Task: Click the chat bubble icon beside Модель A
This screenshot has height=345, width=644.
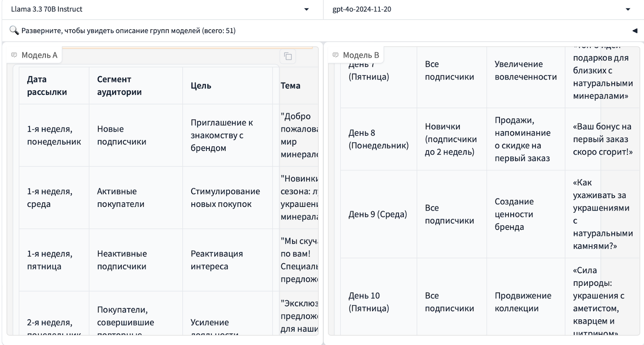Action: click(x=14, y=55)
